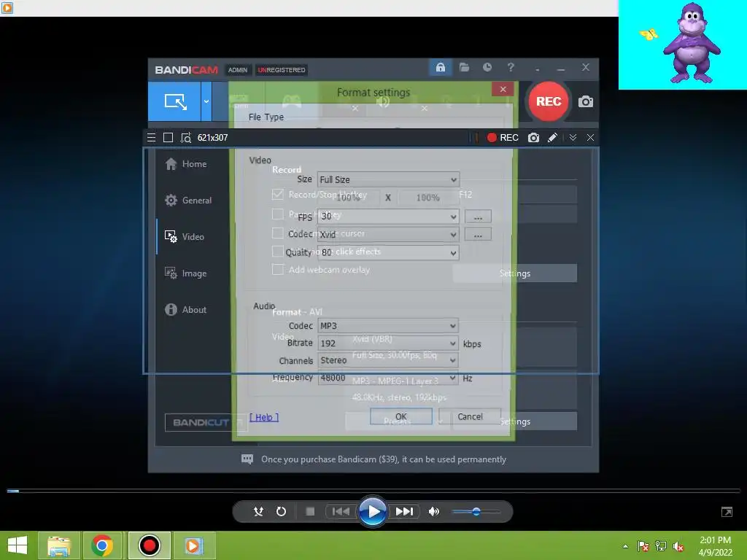Screen dimensions: 747x560
Task: Switch to Bandicam in taskbar
Action: coord(149,545)
